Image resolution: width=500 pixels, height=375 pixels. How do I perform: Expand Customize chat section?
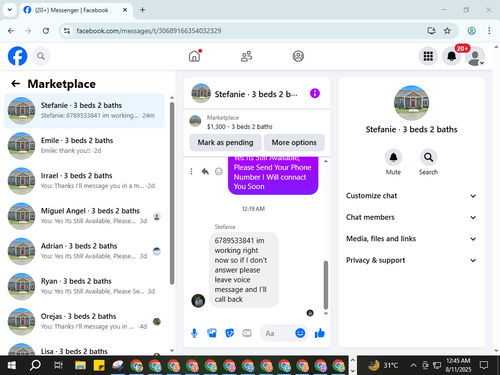[411, 196]
